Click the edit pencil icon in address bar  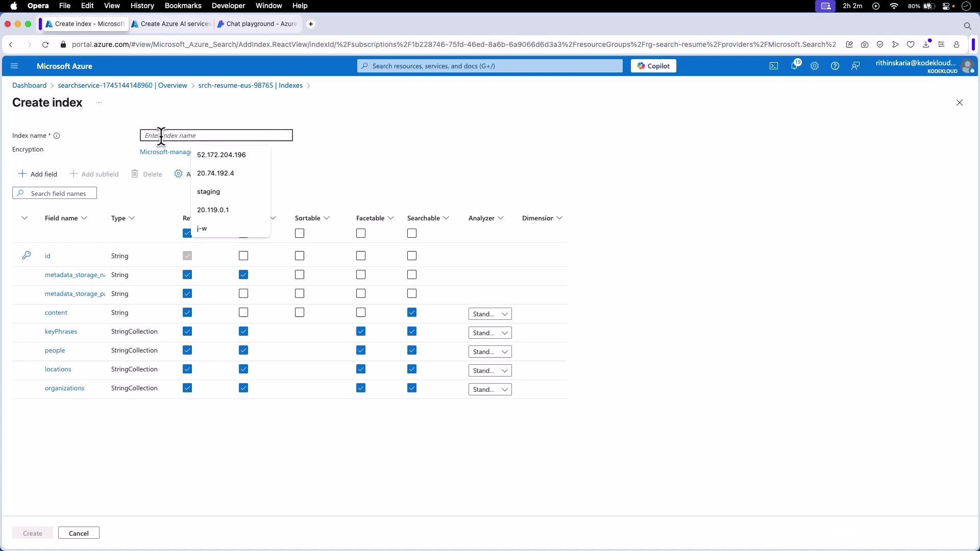[x=849, y=44]
